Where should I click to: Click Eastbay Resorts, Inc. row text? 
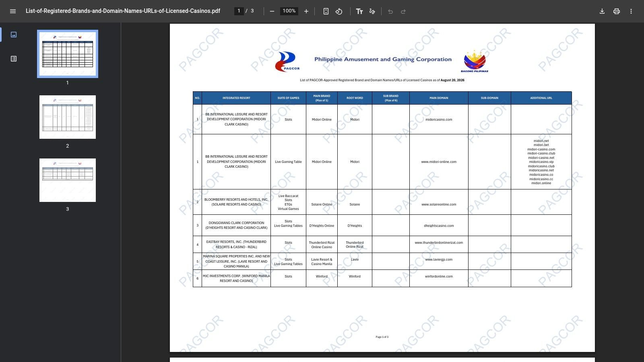tap(236, 245)
